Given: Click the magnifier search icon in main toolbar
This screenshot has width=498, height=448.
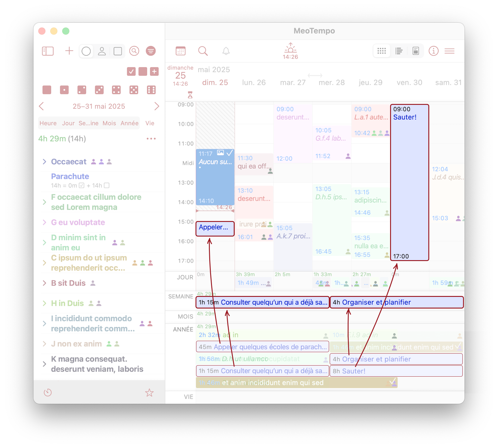Looking at the screenshot, I should click(203, 51).
